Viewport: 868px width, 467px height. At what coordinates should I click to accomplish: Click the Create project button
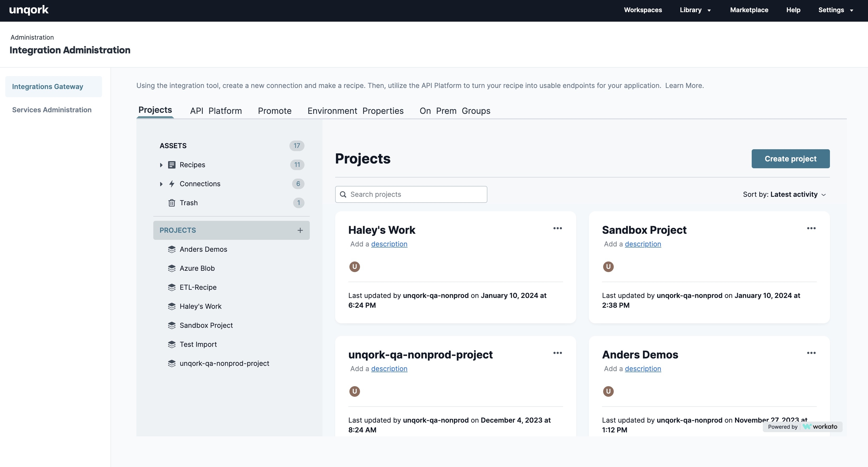pos(791,158)
